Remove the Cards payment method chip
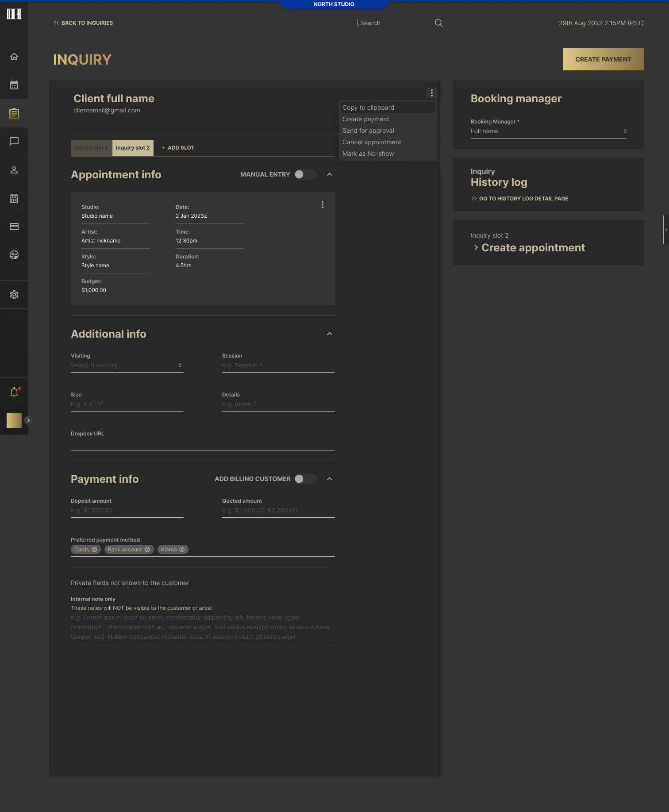Screen dimensions: 669x812 94,550
